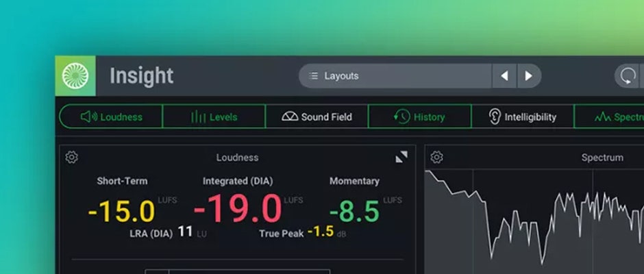Viewport: 644px width, 274px height.
Task: Click the Short-Term -15.0 LUFS readout
Action: [x=122, y=211]
